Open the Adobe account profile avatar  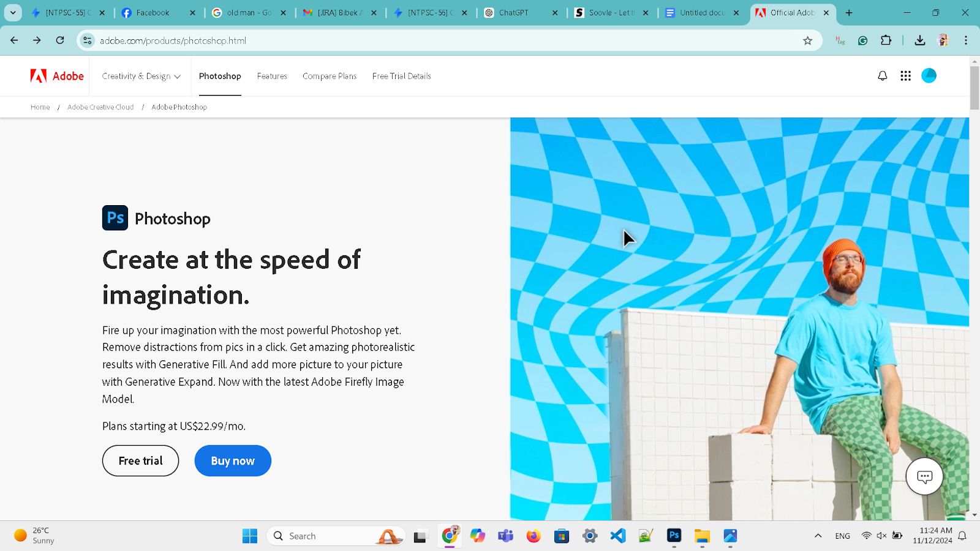pos(929,76)
